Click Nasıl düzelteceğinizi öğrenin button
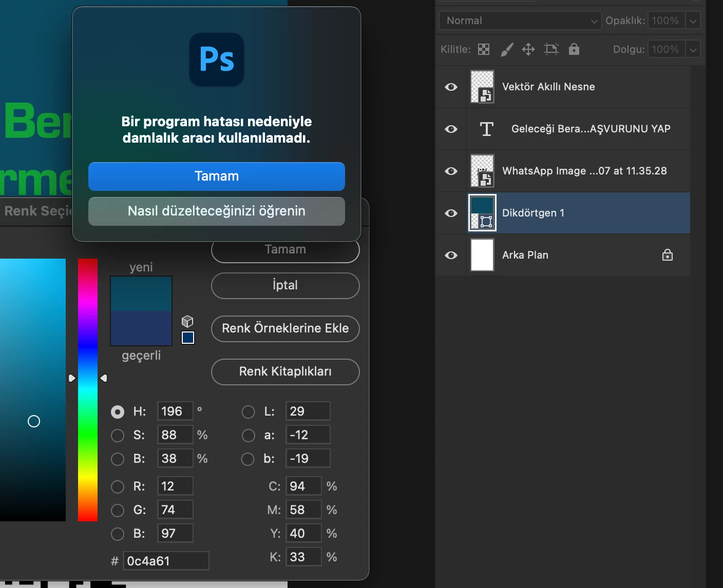The width and height of the screenshot is (723, 588). tap(217, 211)
